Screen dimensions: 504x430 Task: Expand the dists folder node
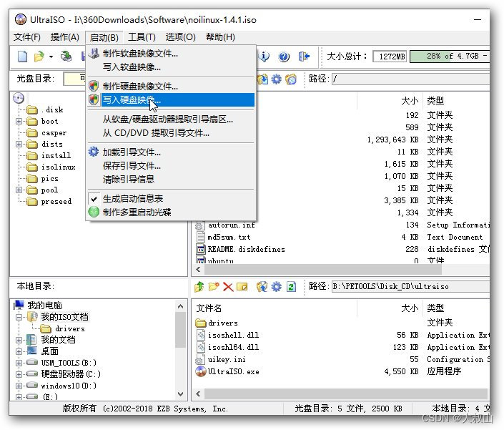(x=19, y=144)
